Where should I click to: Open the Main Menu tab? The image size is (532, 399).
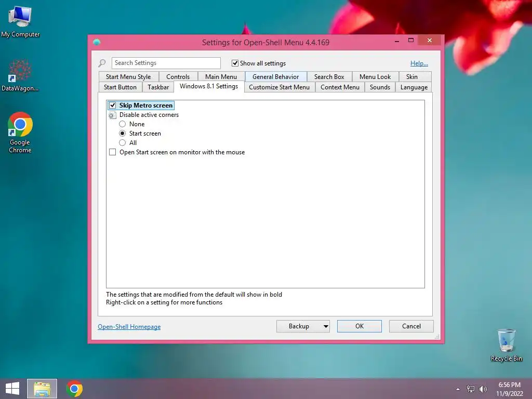click(221, 77)
